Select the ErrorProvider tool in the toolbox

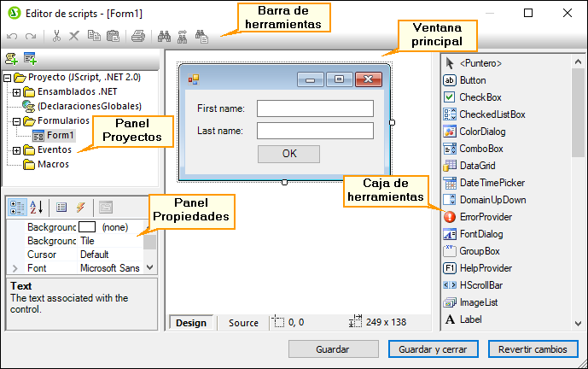click(485, 217)
